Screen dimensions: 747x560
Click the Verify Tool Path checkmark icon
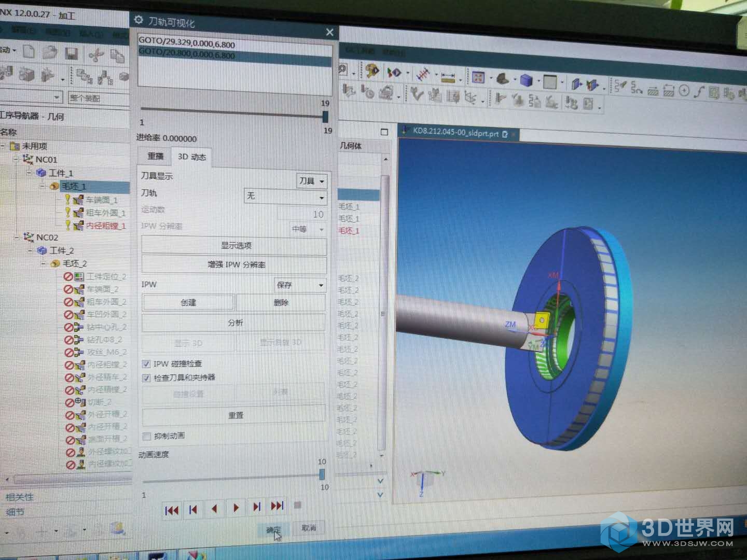pyautogui.click(x=417, y=94)
